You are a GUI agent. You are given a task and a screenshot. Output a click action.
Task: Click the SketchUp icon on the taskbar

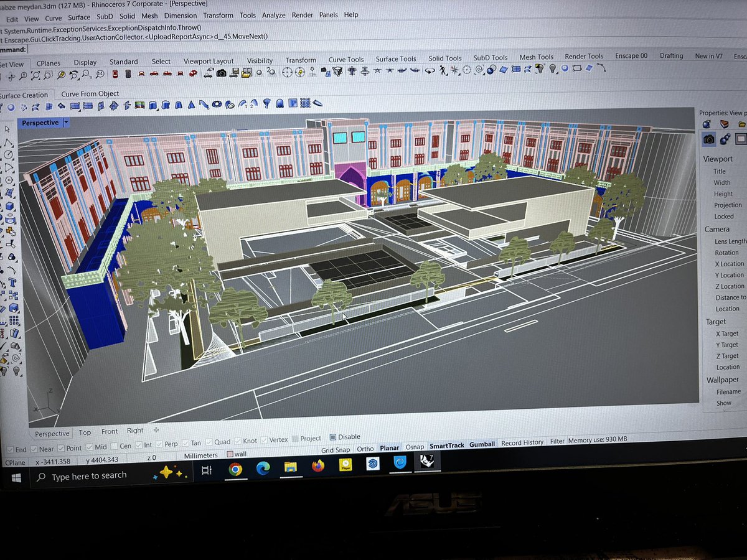coord(373,464)
